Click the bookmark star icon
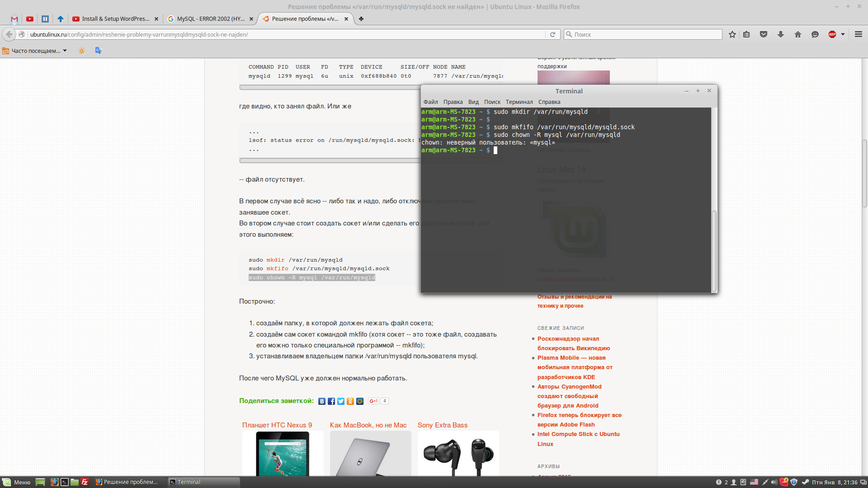868x488 pixels. pyautogui.click(x=732, y=34)
